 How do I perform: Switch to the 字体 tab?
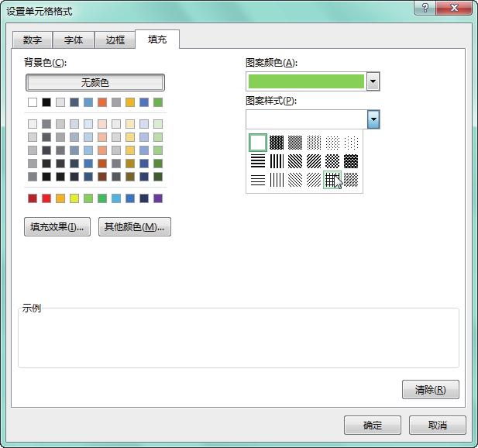click(74, 40)
